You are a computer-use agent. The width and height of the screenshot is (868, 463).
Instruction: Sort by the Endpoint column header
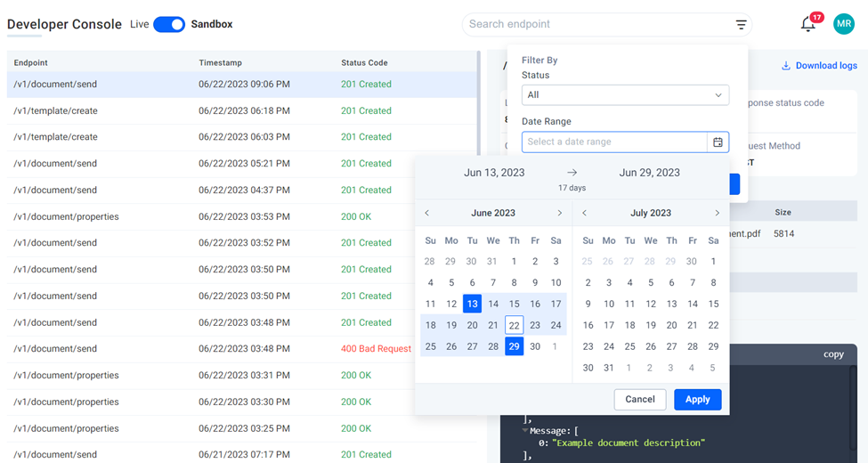(x=31, y=62)
